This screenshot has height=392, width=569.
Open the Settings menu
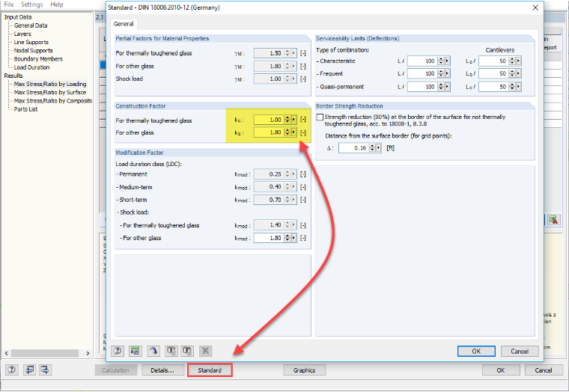[x=31, y=4]
